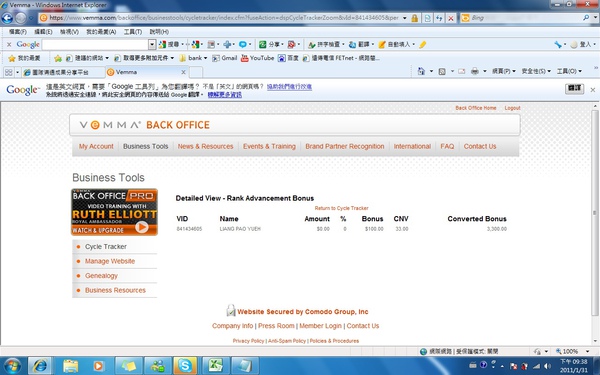
Task: Close the Vemma tab
Action: pyautogui.click(x=183, y=72)
